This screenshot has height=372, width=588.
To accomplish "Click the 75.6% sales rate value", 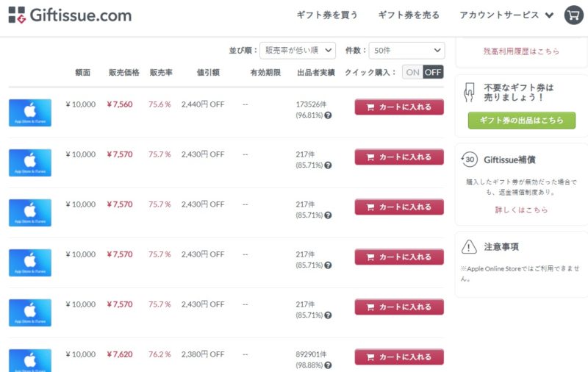I will [x=159, y=104].
